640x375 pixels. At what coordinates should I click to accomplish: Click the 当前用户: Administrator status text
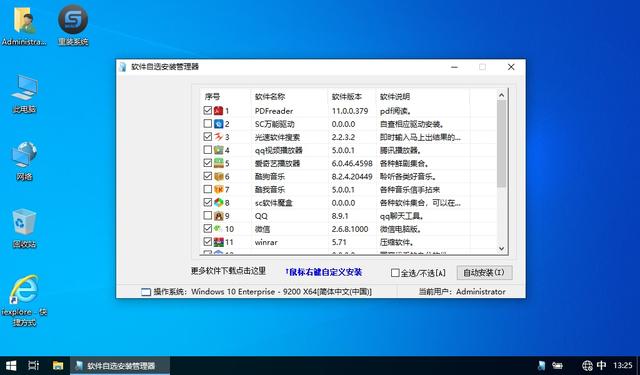462,292
